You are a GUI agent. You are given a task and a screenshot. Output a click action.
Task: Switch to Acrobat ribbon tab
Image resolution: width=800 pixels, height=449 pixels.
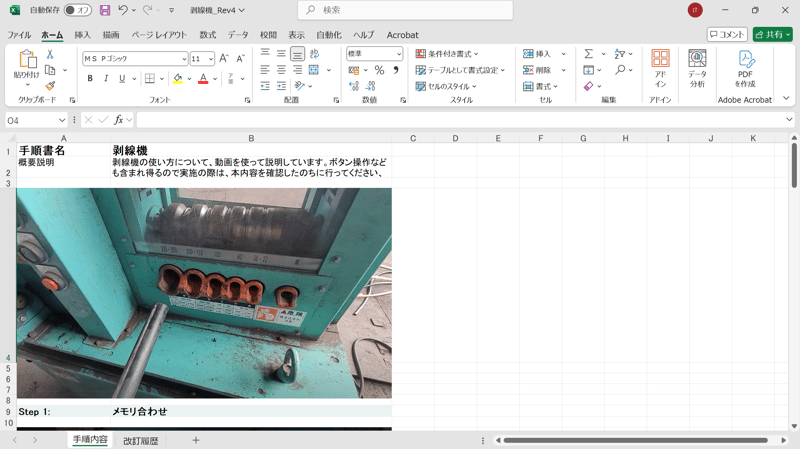(403, 35)
